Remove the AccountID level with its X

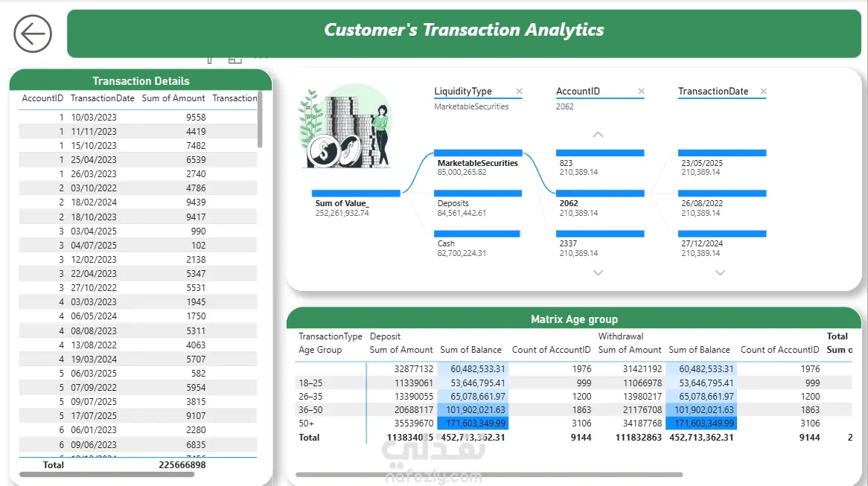point(641,92)
